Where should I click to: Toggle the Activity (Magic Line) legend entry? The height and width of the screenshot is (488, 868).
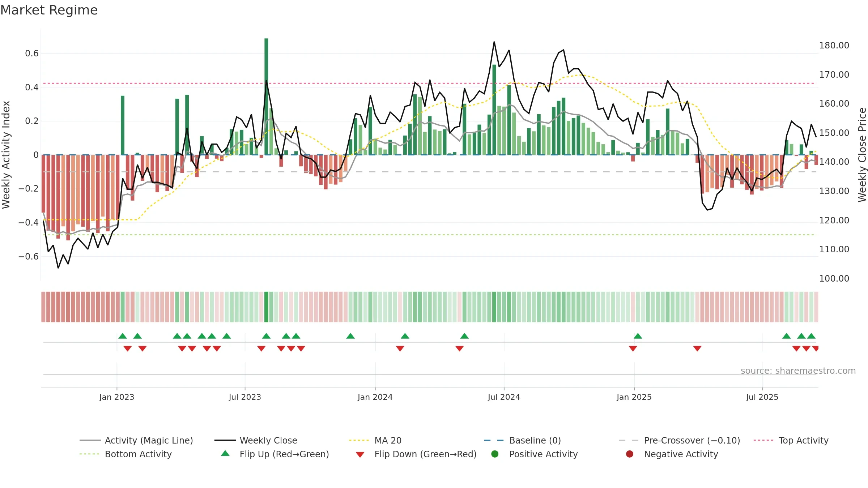click(136, 440)
